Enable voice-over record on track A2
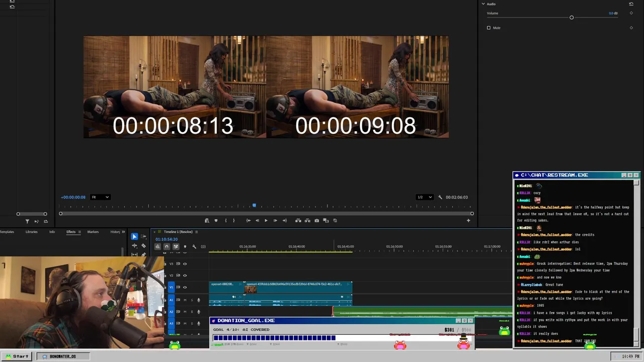This screenshot has height=362, width=644. 199,312
